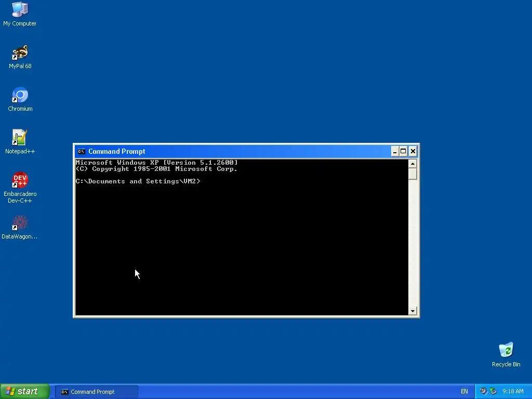Click the Copyright 1985-2001 Microsoft Corp. line
Screen dimensions: 532x399
[156, 169]
